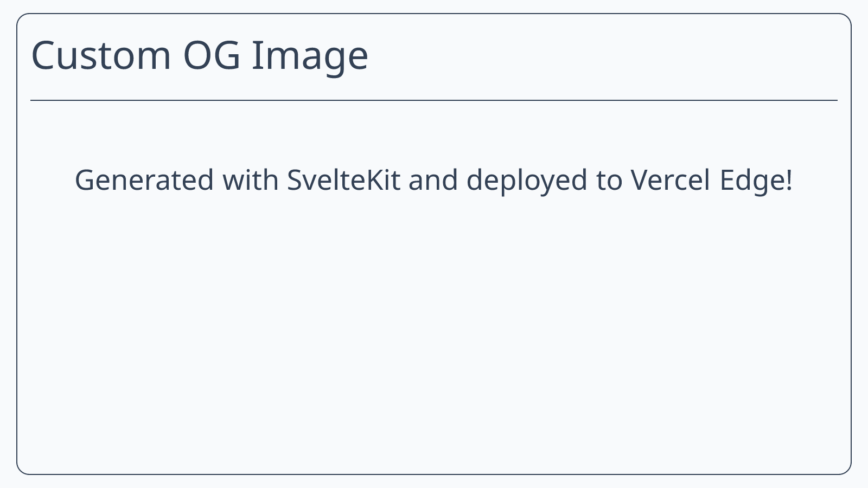
Task: Click the word "deployed" in the description
Action: (527, 181)
